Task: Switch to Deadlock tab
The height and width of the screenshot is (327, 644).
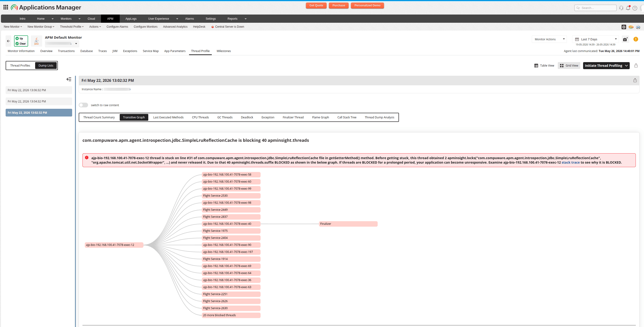Action: pos(247,117)
